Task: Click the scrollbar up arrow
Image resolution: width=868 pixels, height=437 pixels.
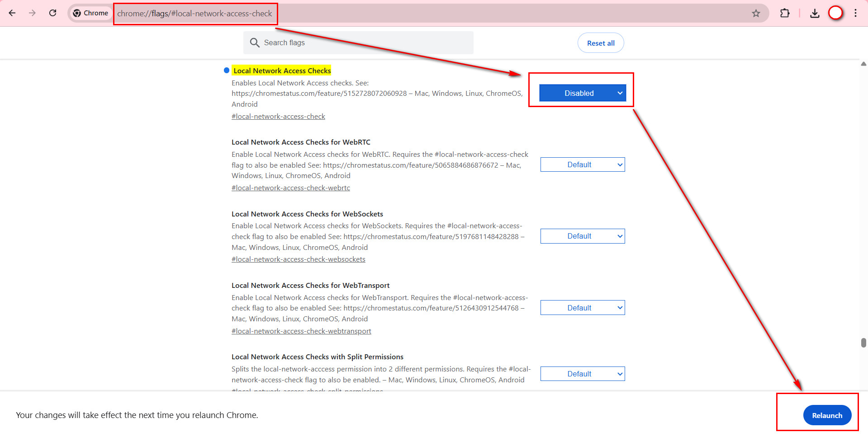Action: tap(863, 64)
